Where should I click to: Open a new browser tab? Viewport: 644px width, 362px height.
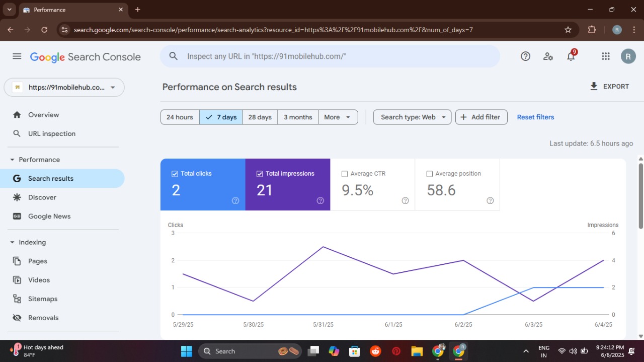point(138,10)
